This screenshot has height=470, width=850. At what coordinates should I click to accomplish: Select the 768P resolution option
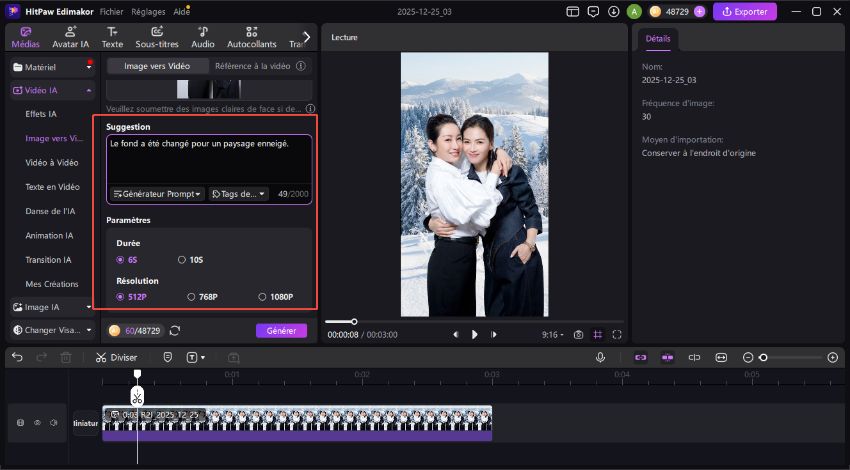192,297
